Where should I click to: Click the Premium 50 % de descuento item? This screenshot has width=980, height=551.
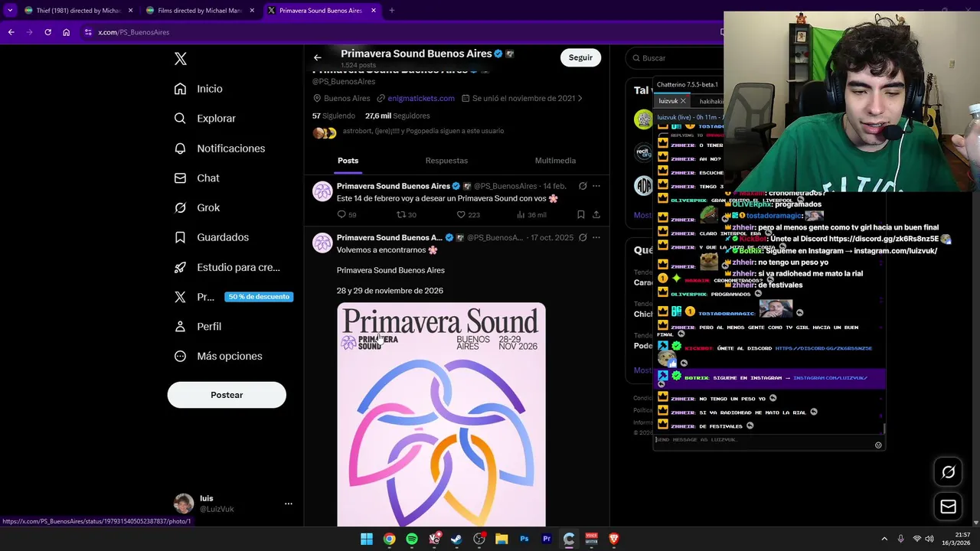[x=233, y=297]
